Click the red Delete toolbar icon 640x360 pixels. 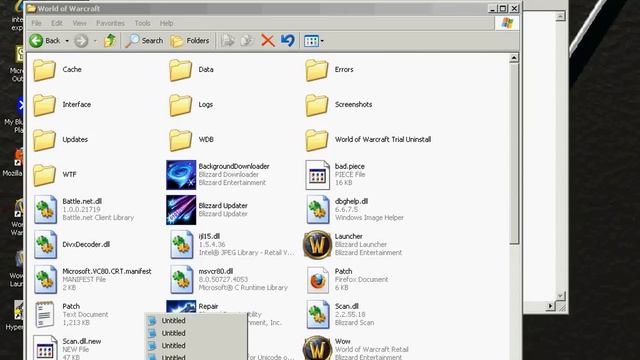coord(268,41)
